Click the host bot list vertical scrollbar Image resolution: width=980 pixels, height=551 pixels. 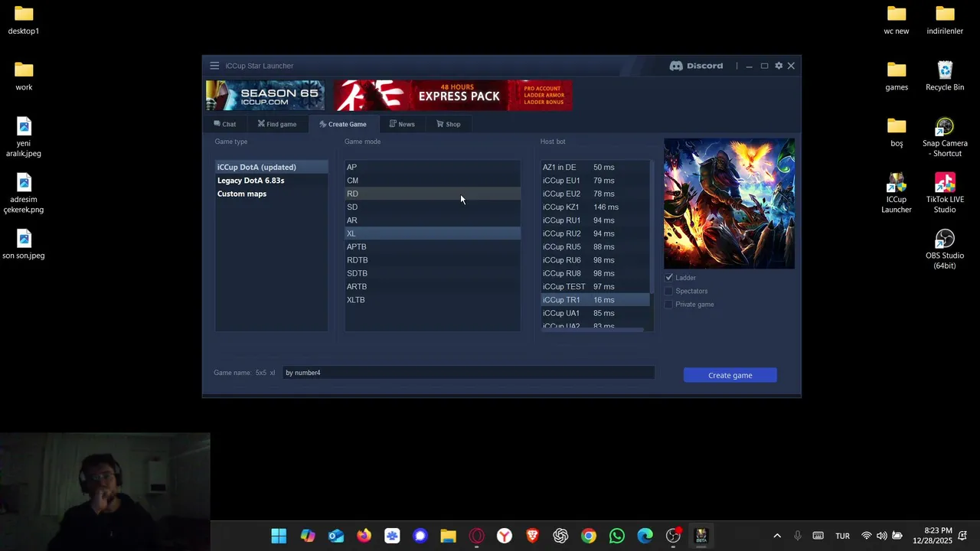[x=652, y=227]
